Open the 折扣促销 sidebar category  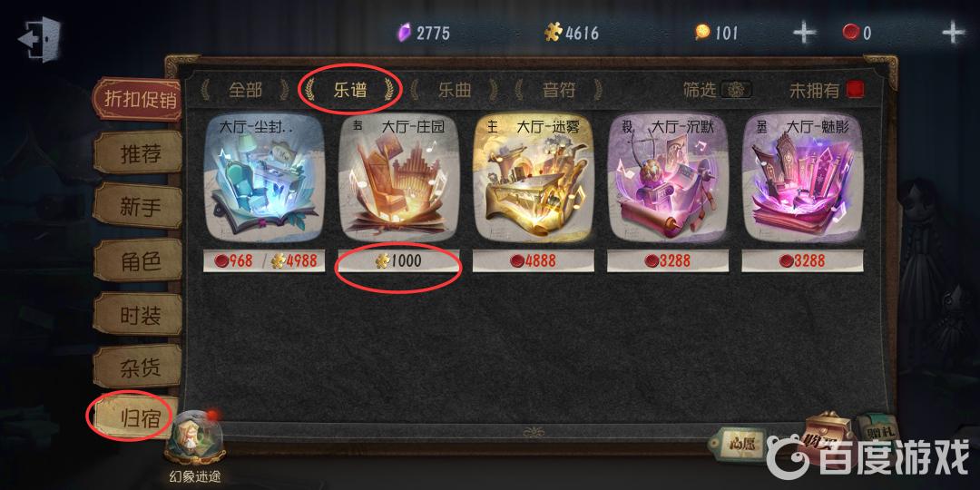click(x=138, y=99)
